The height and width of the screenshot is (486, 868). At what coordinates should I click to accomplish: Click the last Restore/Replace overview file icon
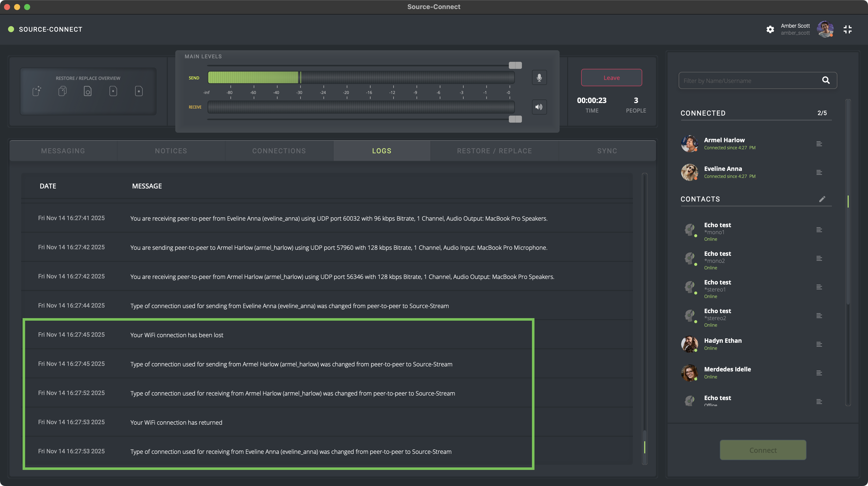click(139, 91)
